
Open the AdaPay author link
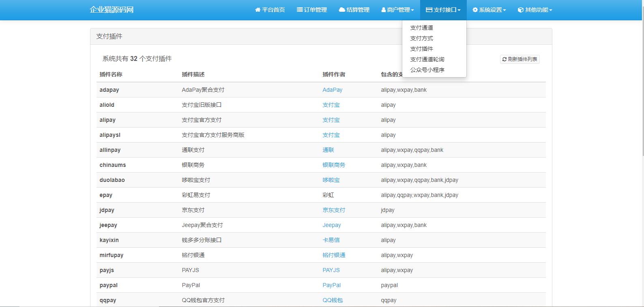click(332, 90)
